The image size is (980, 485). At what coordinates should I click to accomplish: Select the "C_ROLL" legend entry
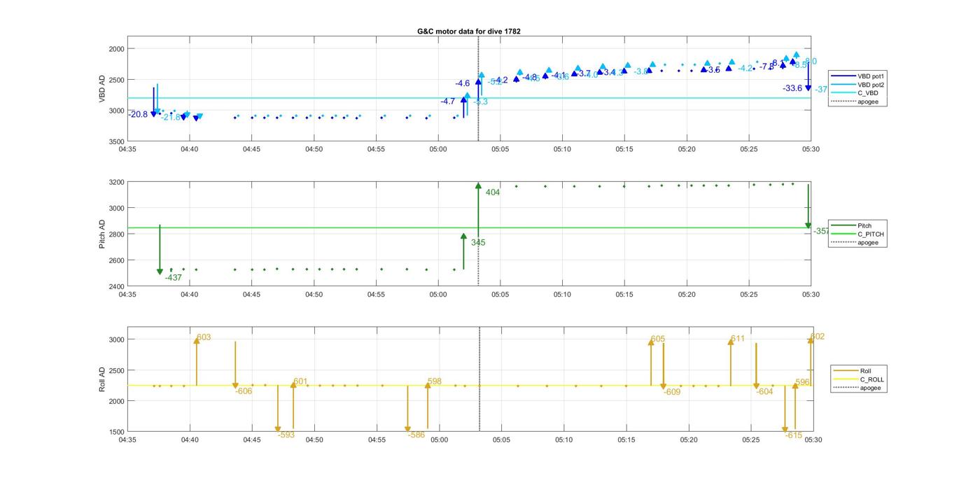pyautogui.click(x=859, y=379)
